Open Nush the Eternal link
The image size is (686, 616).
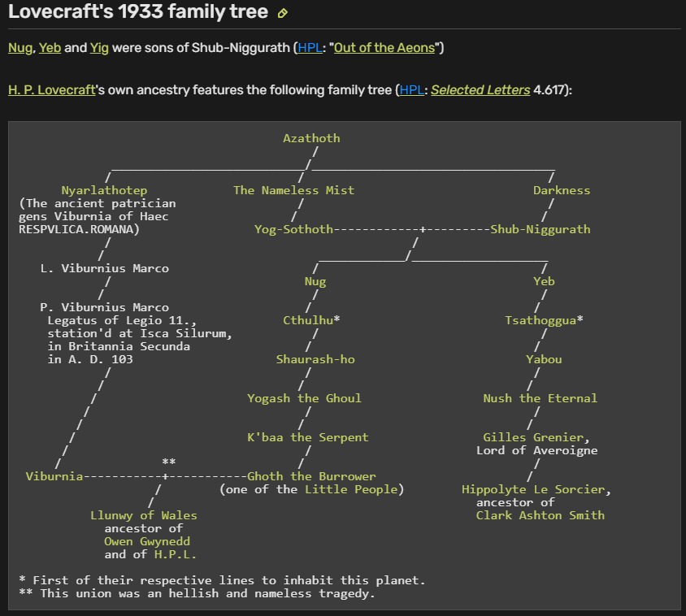[x=540, y=398]
